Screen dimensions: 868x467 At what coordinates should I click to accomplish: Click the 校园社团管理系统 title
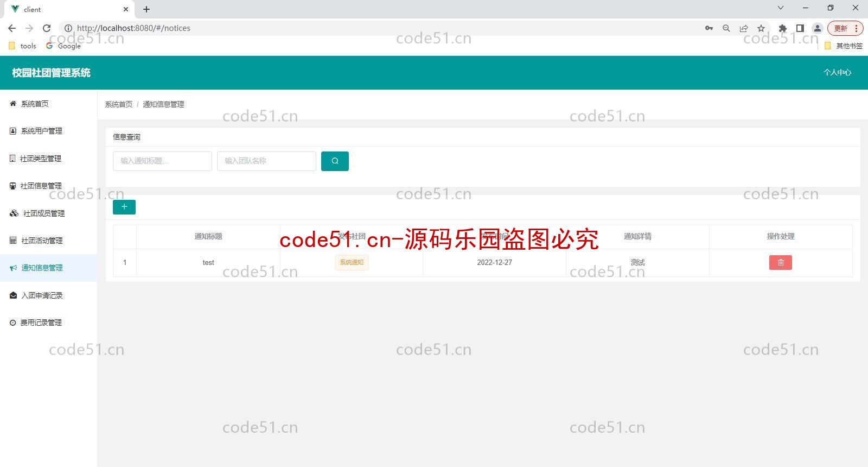click(x=51, y=73)
